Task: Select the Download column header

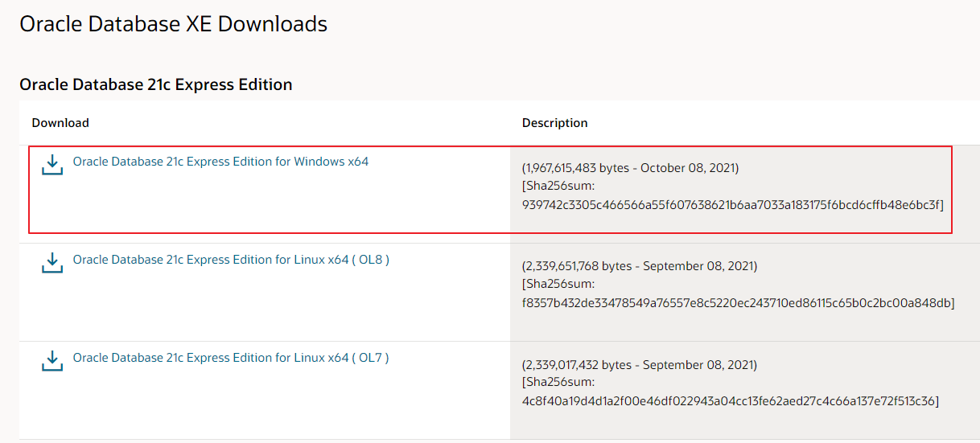Action: (x=60, y=123)
